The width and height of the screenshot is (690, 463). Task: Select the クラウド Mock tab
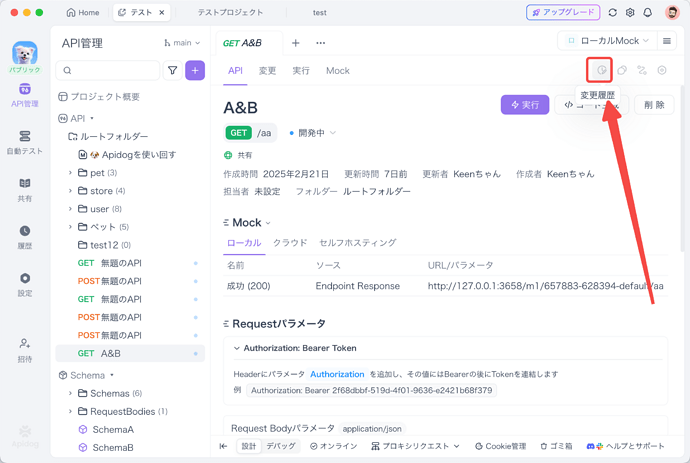point(290,243)
